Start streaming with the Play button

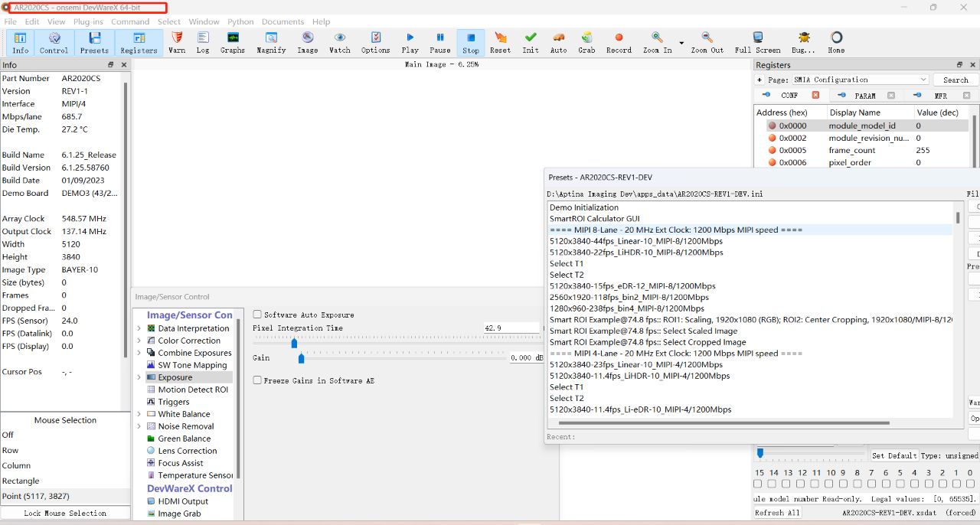tap(410, 42)
